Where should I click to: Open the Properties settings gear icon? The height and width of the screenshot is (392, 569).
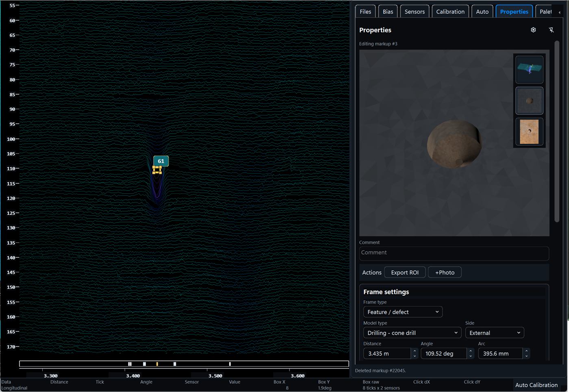(x=533, y=30)
